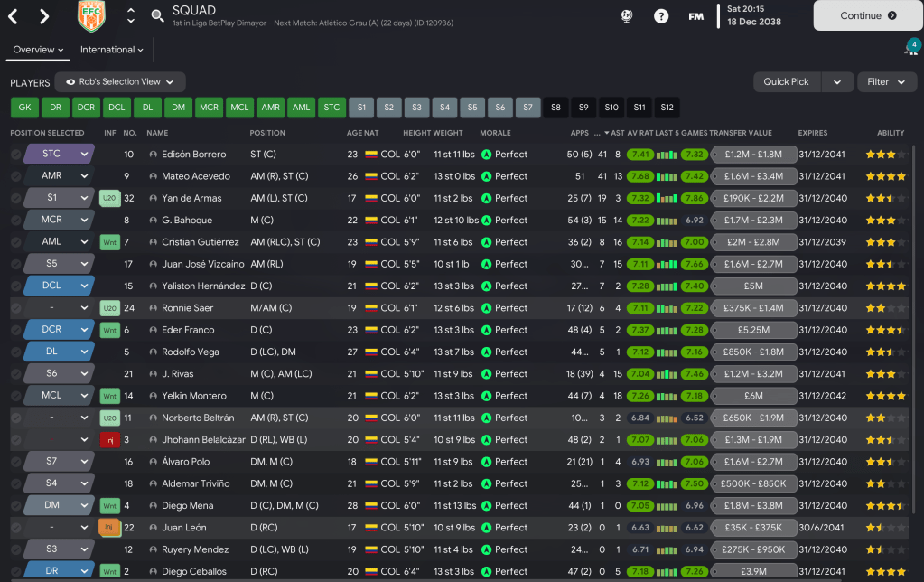The image size is (924, 582).
Task: Click the globe world icon in top bar
Action: click(627, 15)
